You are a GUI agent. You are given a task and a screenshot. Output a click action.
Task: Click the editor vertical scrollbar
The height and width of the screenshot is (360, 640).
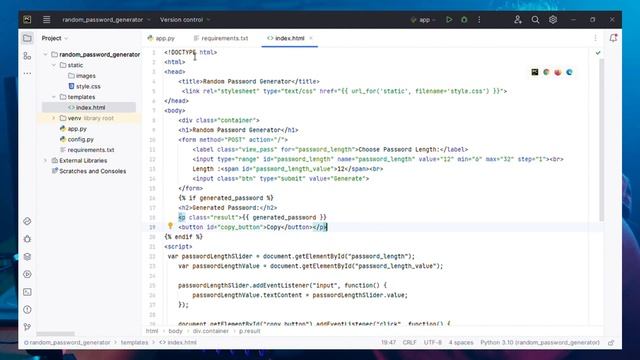601,140
